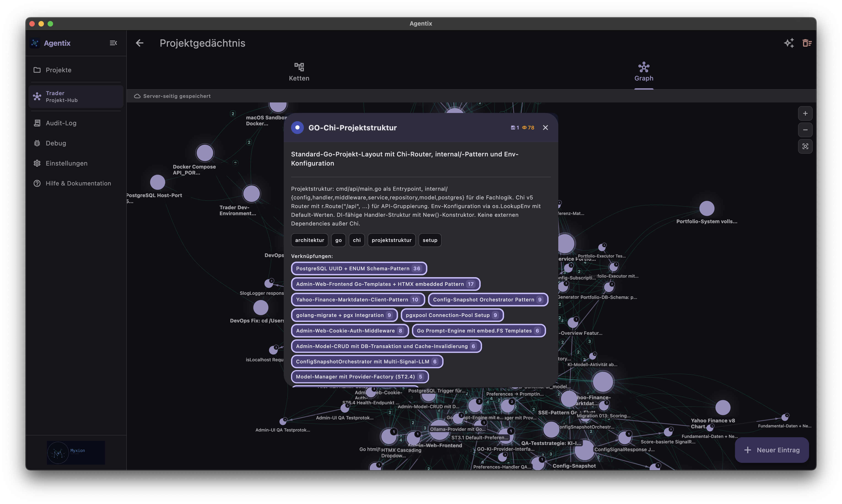Select the macOS Sandbox Docker node
This screenshot has height=504, width=842.
(x=278, y=107)
